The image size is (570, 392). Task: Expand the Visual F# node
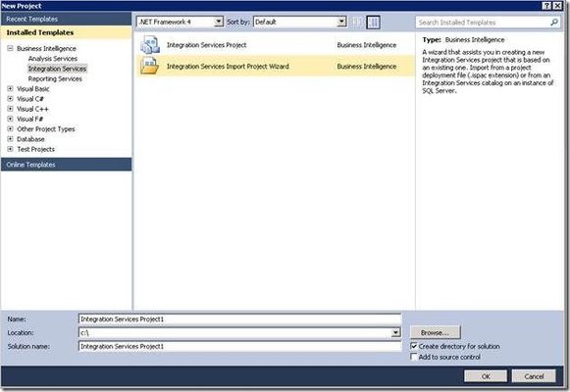pyautogui.click(x=10, y=119)
